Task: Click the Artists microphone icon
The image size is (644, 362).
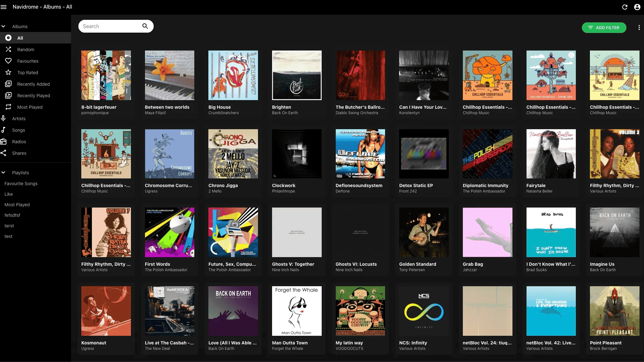Action: [3, 118]
